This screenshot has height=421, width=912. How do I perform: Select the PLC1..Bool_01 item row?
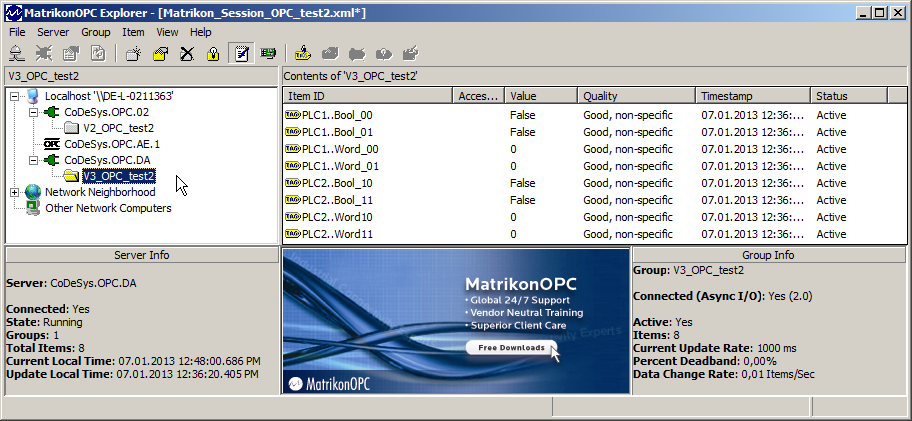[594, 132]
